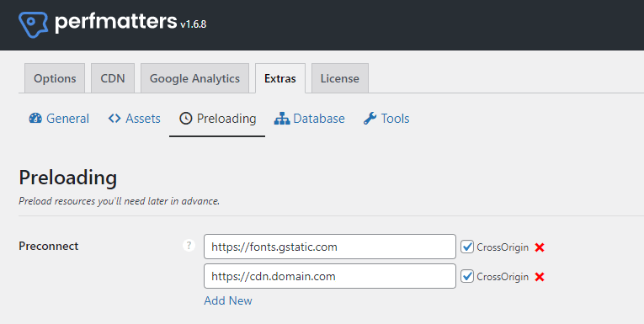Click the CrossOrigin label beside fonts.gstatic.com
Screen dimensions: 644x324
click(503, 247)
